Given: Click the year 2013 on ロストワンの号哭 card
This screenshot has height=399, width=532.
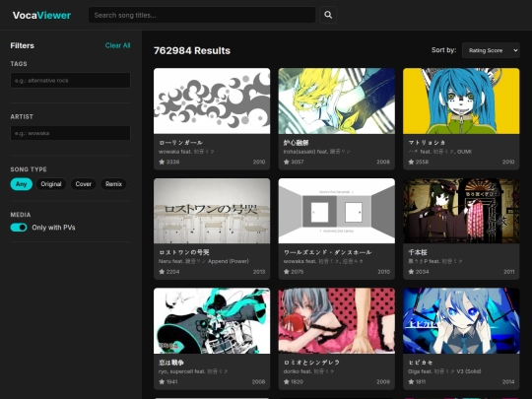Looking at the screenshot, I should point(259,272).
